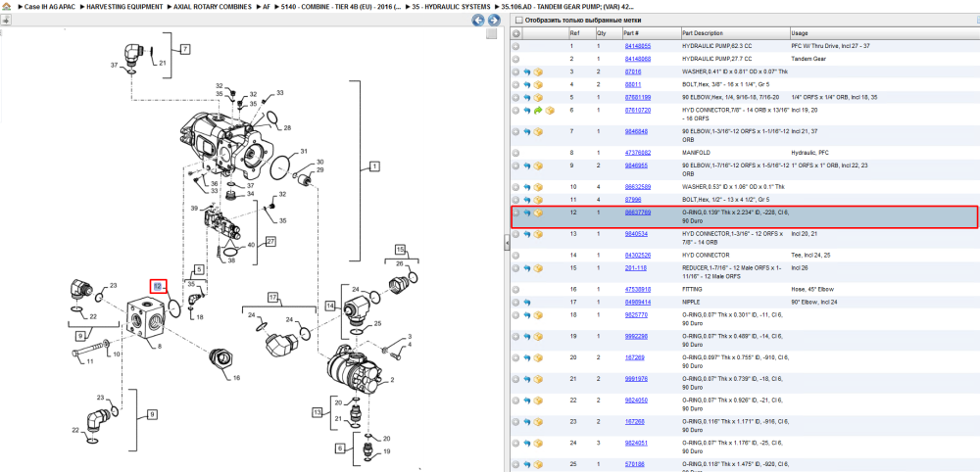Open part number 88637789 link
The width and height of the screenshot is (980, 472).
638,212
